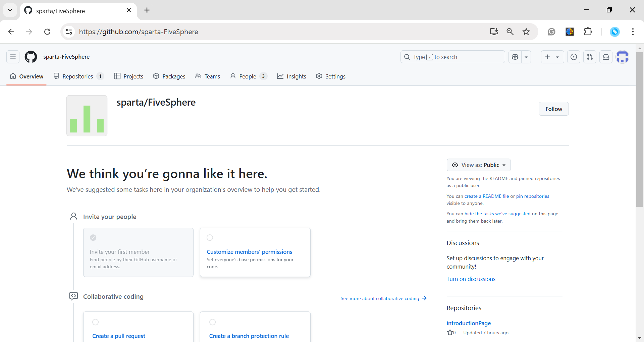Open Create a pull request link

click(x=119, y=336)
